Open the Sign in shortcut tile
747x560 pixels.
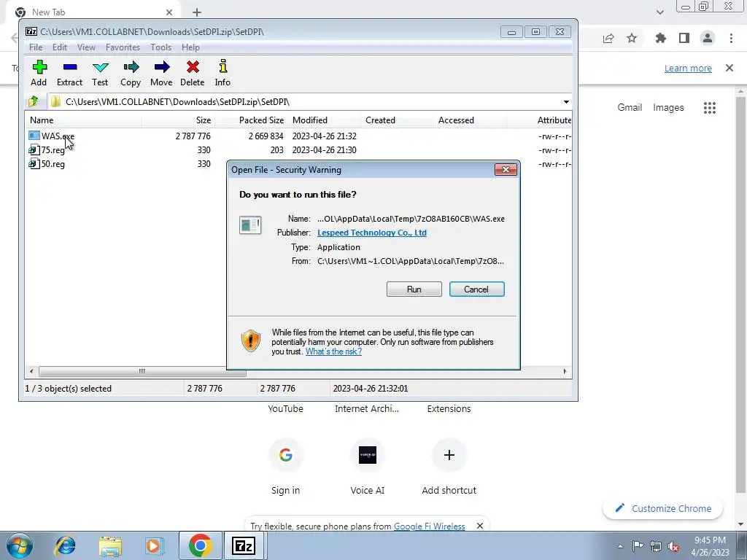click(286, 467)
